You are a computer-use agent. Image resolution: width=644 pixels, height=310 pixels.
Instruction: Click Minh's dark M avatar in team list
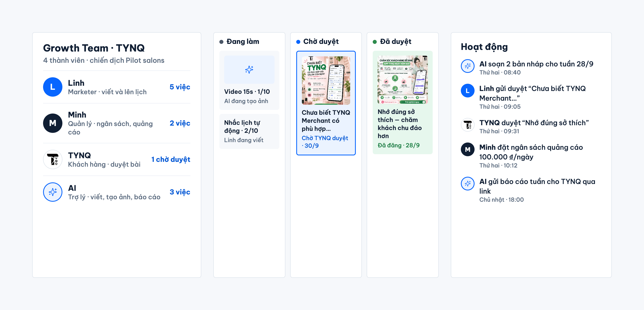[53, 123]
